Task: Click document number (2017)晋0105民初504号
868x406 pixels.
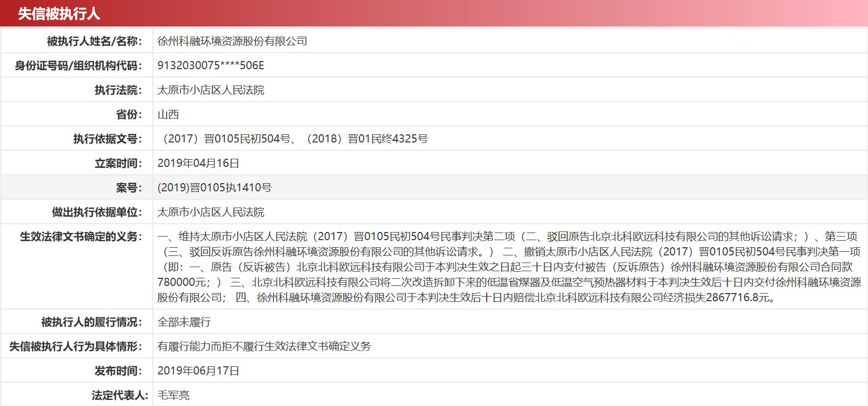Action: click(x=224, y=139)
